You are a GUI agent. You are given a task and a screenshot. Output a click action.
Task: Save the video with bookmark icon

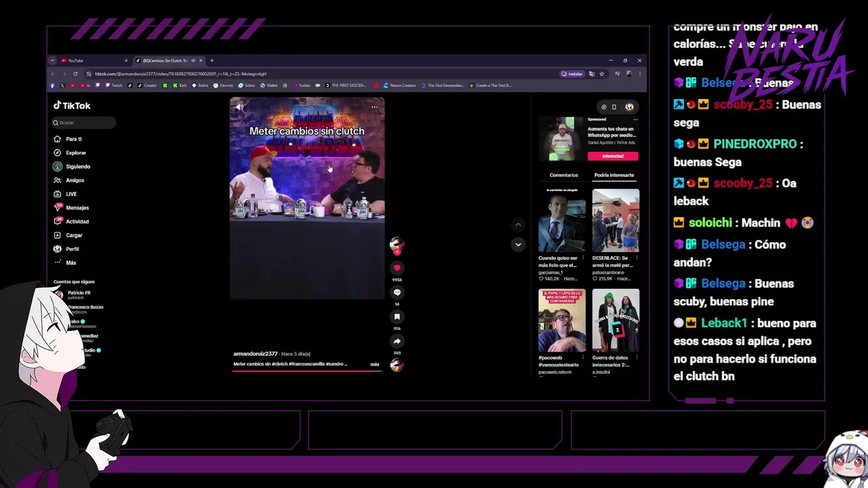397,317
